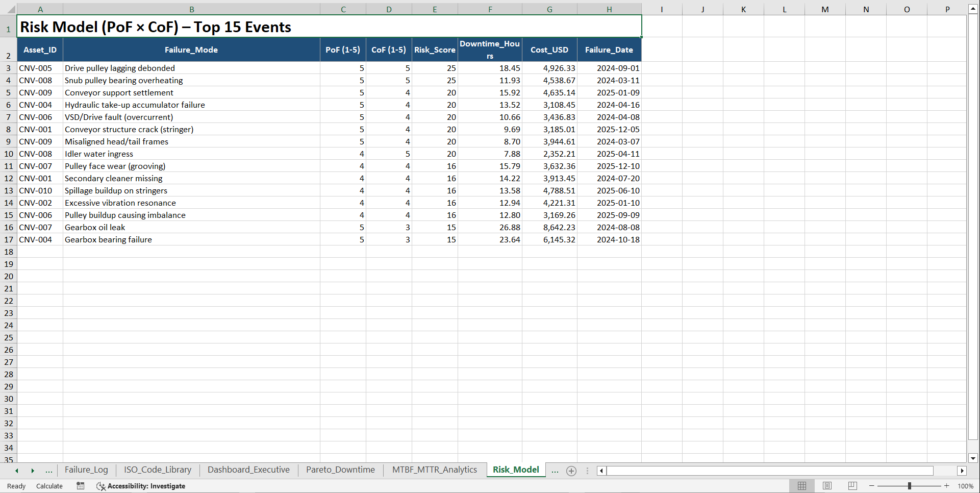This screenshot has width=980, height=493.
Task: Click the Zoom In plus icon
Action: (947, 486)
